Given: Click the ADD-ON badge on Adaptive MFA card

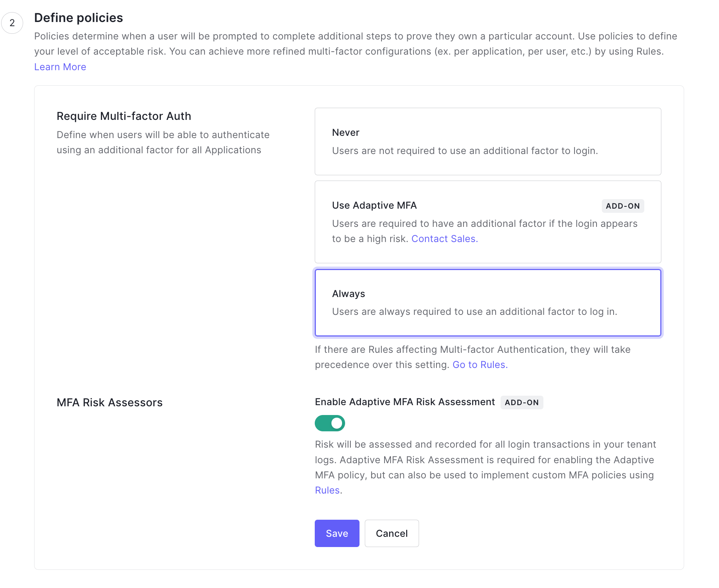Looking at the screenshot, I should pos(622,206).
